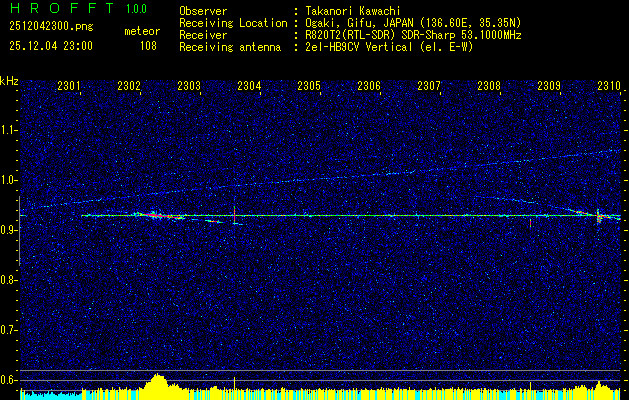This screenshot has height=400, width=629.
Task: Click the file name 2512042300.png
Action: [x=51, y=27]
